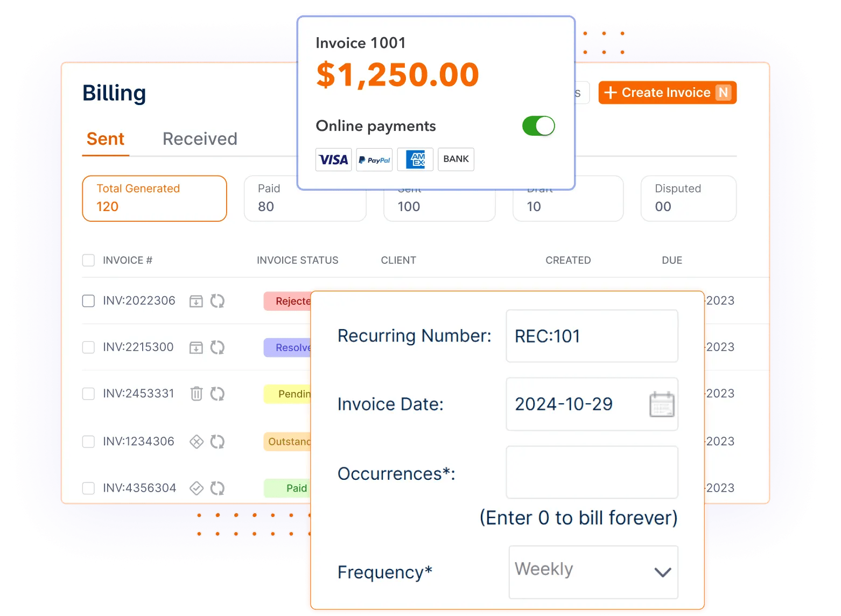Viewport: 841px width, 616px height.
Task: Choose the AMEX payment option
Action: pos(415,159)
